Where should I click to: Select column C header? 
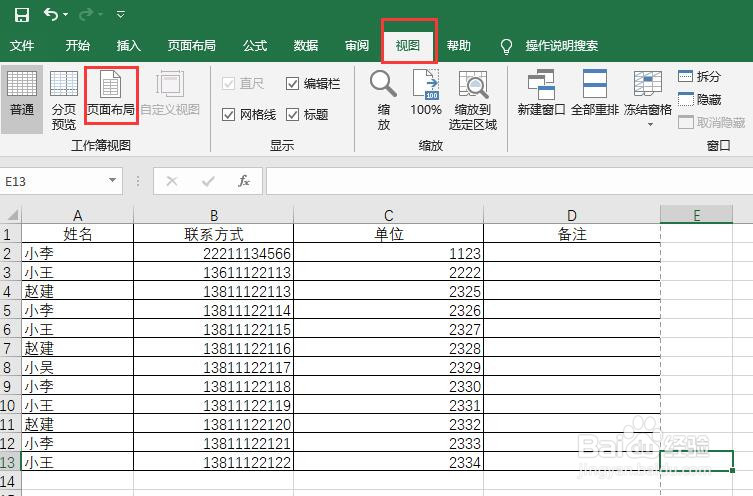click(388, 215)
